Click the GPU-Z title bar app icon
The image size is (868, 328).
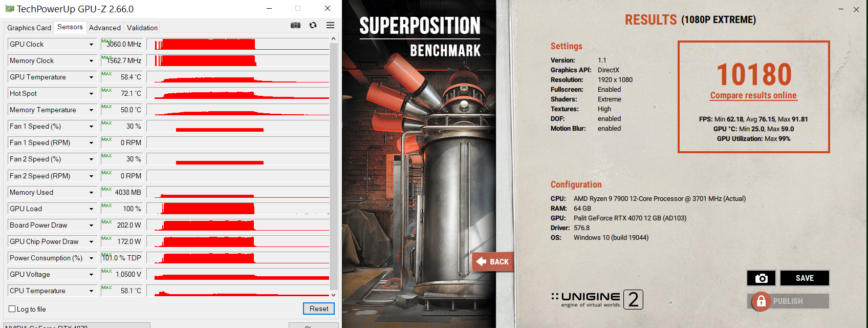click(9, 9)
